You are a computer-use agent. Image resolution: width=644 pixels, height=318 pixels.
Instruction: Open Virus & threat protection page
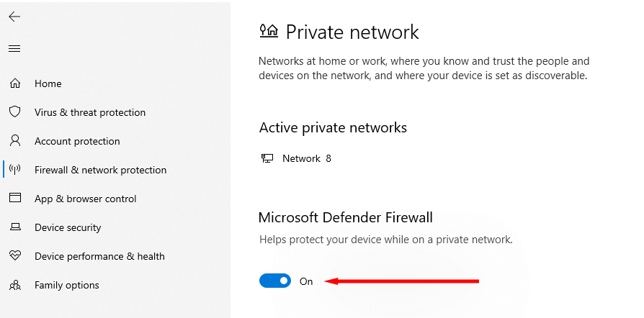point(90,112)
